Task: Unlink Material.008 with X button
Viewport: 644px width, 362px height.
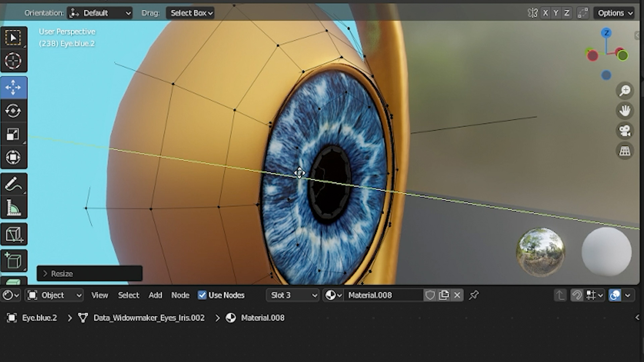Action: point(457,295)
